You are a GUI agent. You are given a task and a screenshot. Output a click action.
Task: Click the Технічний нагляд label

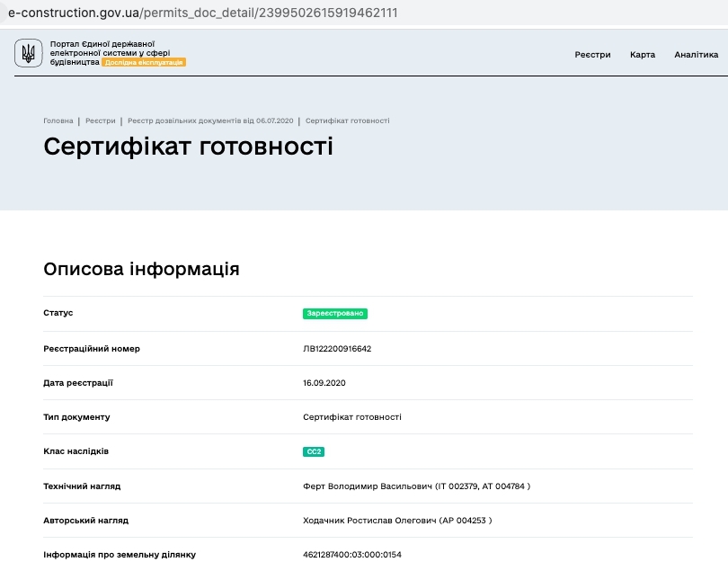82,486
